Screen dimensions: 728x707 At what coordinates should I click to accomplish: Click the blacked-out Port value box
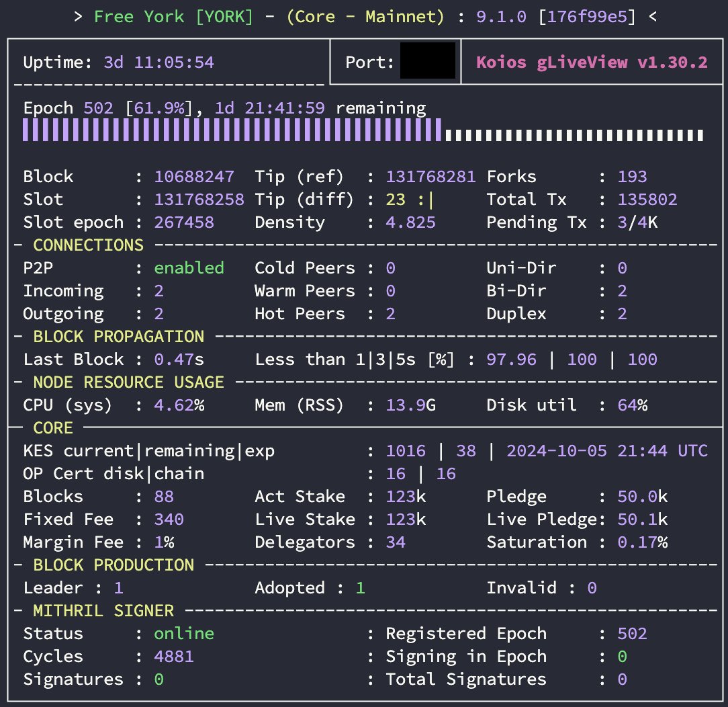tap(428, 61)
